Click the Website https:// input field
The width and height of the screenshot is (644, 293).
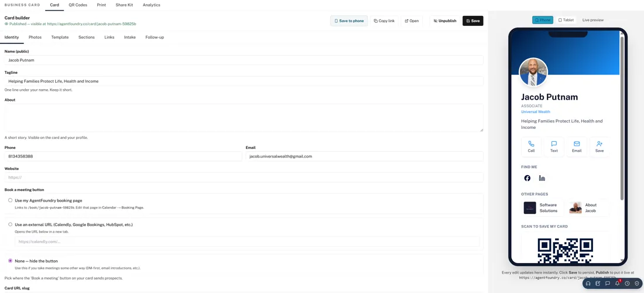point(244,178)
